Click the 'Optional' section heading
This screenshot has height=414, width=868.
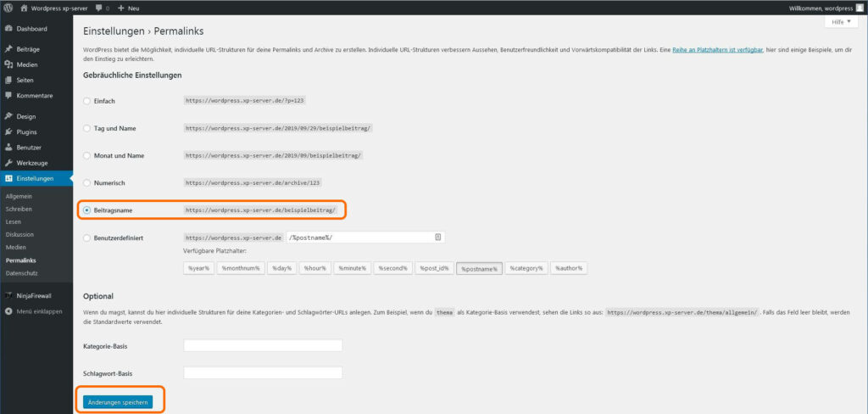coord(98,296)
